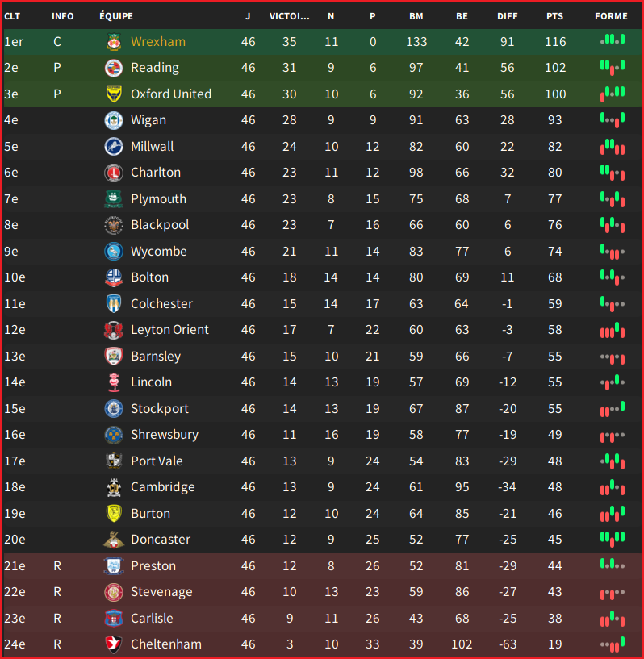Screen dimensions: 644x659
Task: Sort by the BM goals column header
Action: tap(416, 16)
